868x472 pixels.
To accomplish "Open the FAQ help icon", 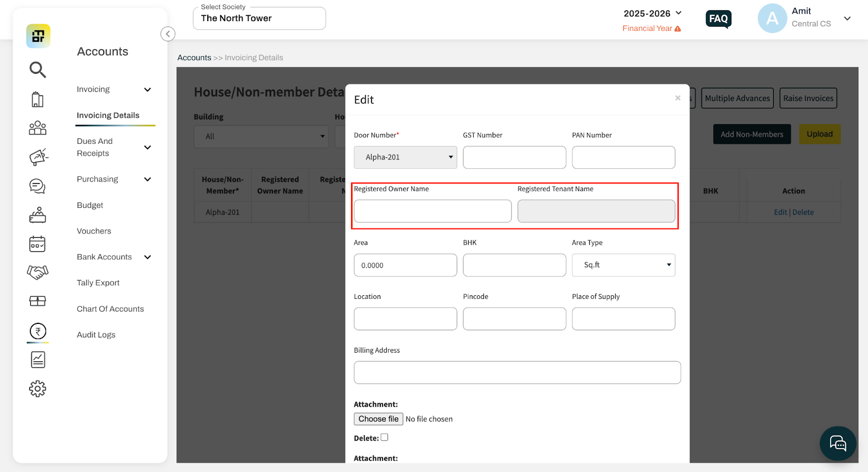I will (x=719, y=19).
